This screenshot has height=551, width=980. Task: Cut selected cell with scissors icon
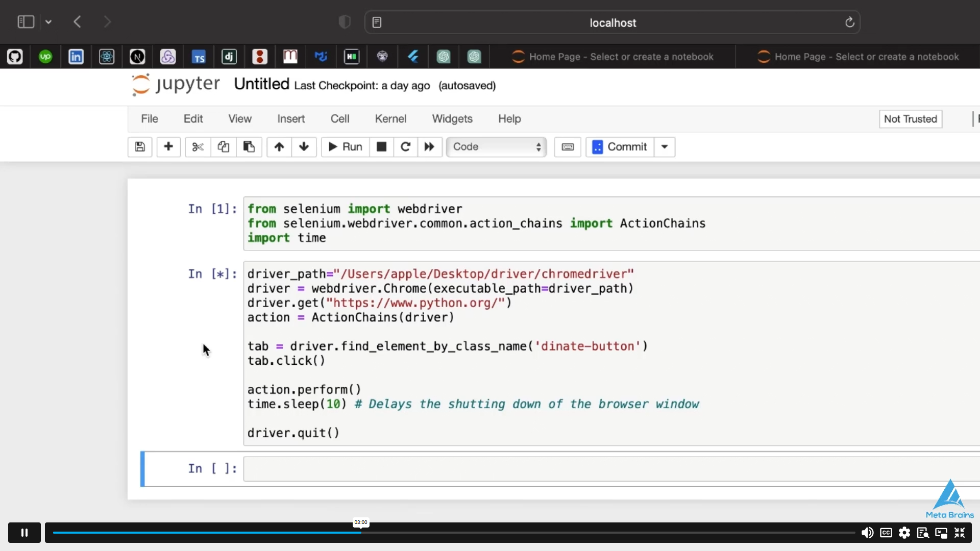point(198,147)
